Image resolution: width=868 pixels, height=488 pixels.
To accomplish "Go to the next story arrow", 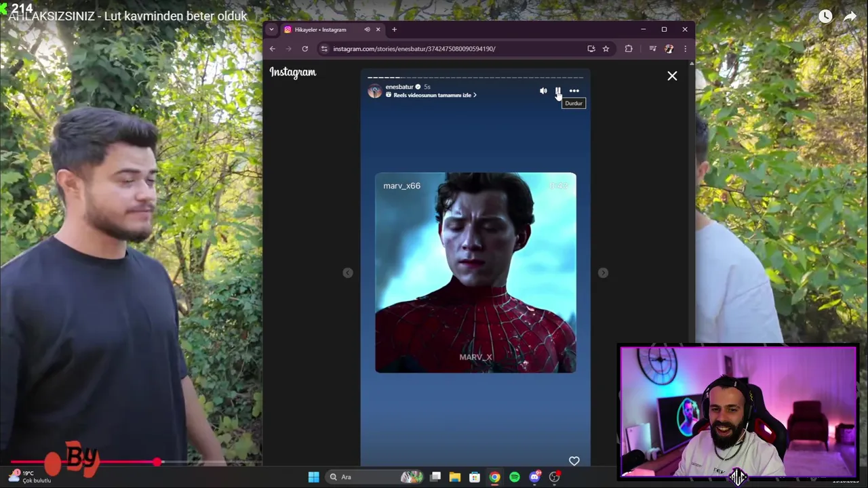I will [x=603, y=272].
